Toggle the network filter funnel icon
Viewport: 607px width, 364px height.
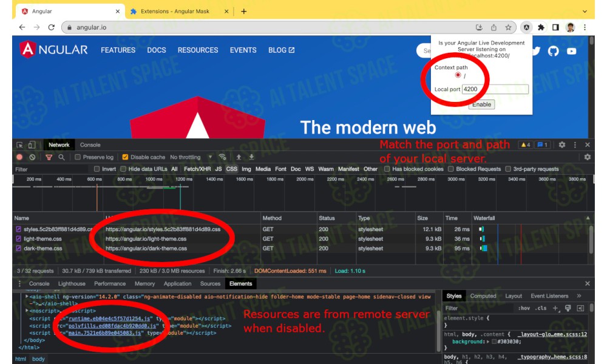click(x=49, y=157)
